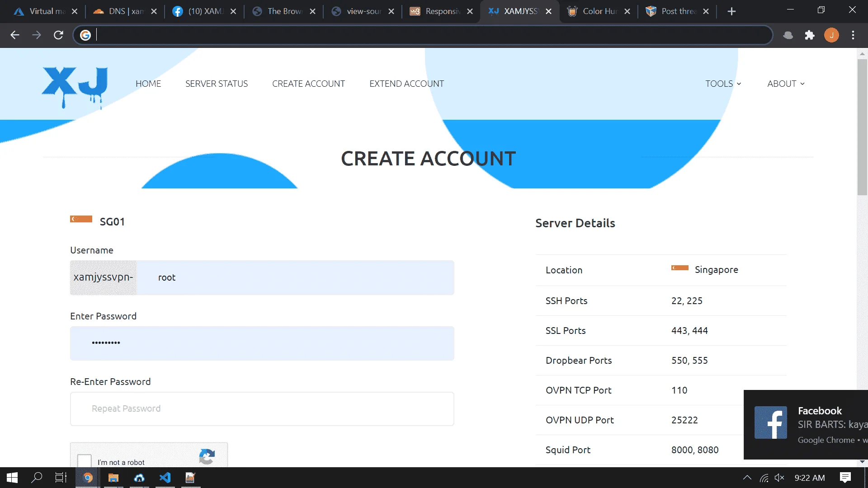The image size is (868, 488).
Task: Expand the TOOLS dropdown menu
Action: [723, 84]
